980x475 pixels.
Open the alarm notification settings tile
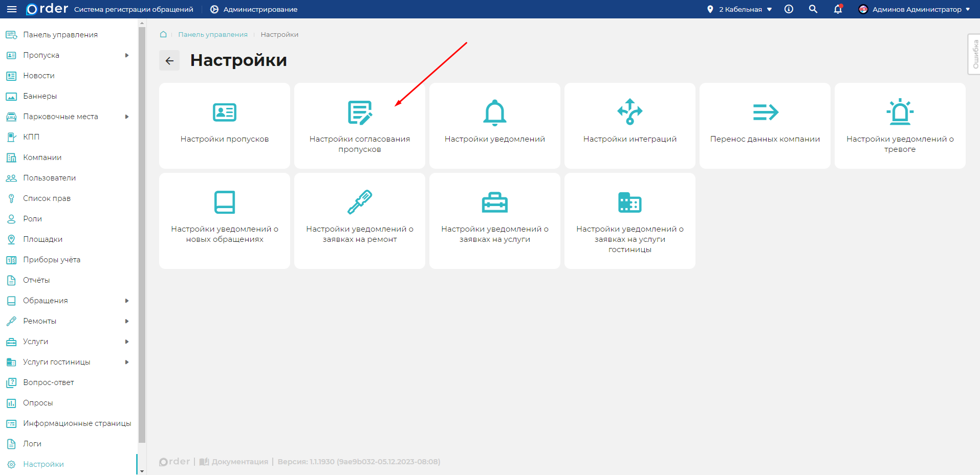(x=900, y=126)
